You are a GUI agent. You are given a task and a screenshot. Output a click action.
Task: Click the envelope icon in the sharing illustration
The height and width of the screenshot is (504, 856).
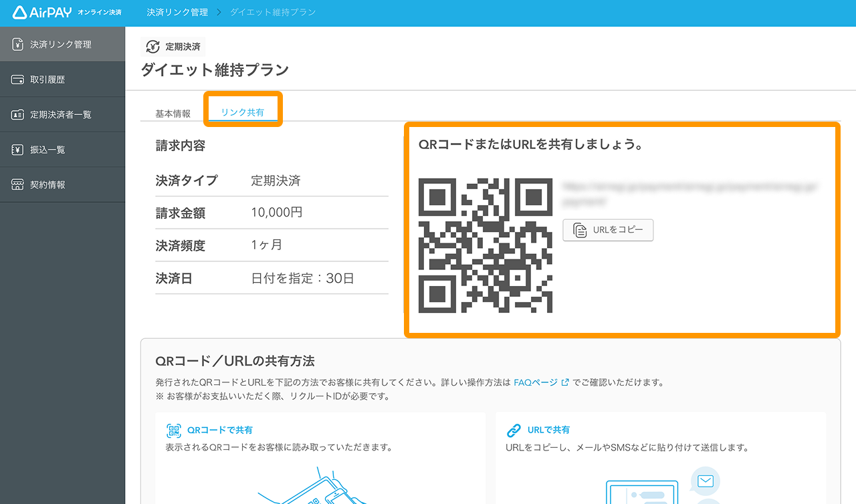click(x=704, y=481)
